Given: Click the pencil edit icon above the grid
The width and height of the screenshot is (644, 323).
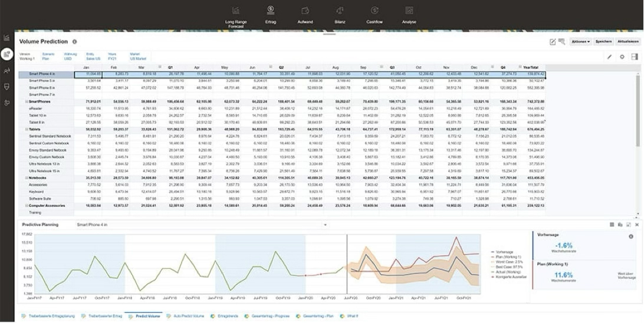Looking at the screenshot, I should (610, 57).
